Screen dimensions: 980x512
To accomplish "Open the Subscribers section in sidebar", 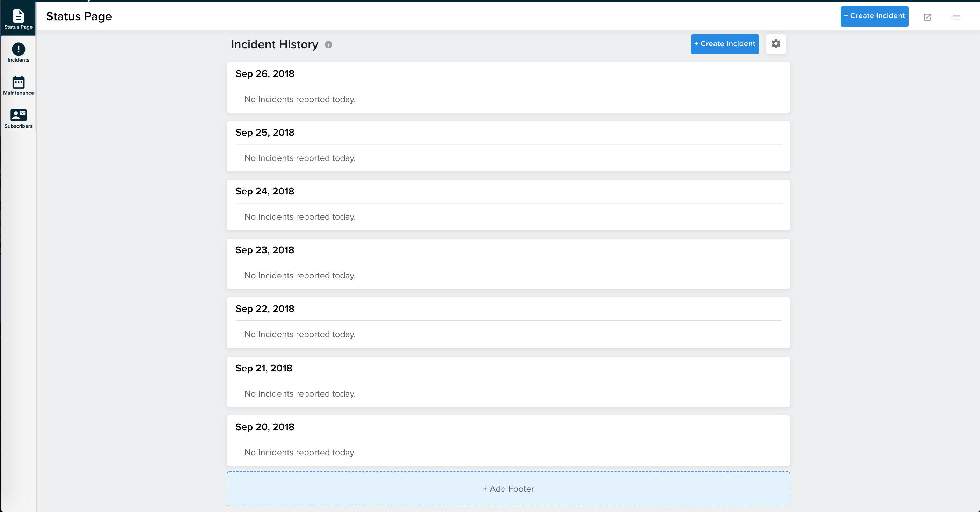I will click(19, 117).
